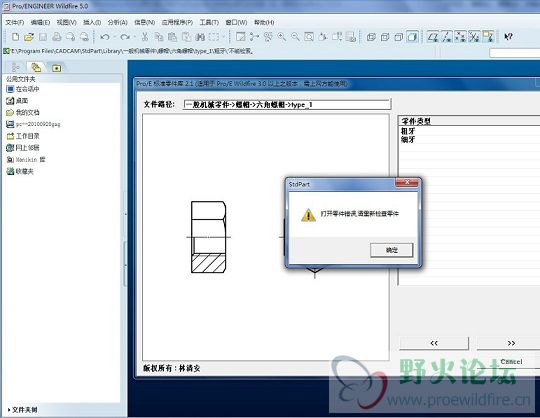Open the 信息(N) menu
The image size is (540, 418).
pyautogui.click(x=144, y=22)
